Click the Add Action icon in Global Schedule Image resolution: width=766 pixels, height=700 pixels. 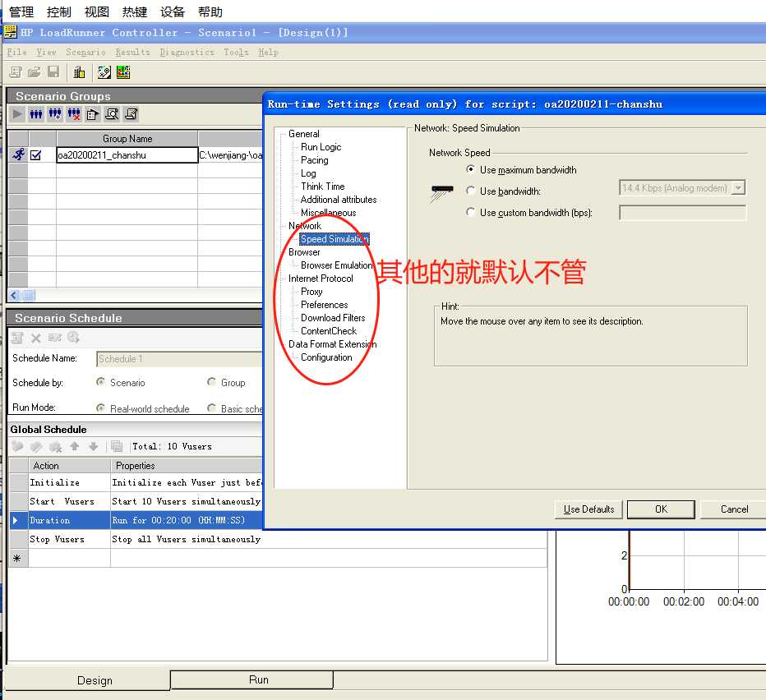pos(17,446)
